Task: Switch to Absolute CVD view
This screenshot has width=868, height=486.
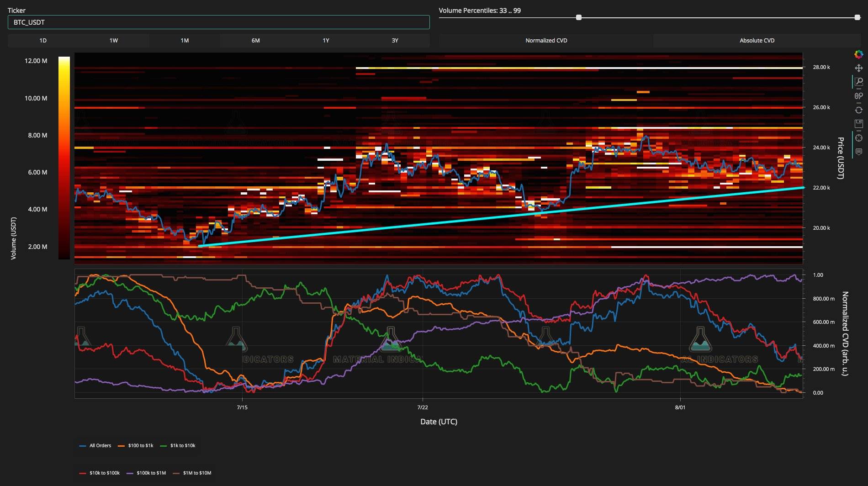Action: 757,41
